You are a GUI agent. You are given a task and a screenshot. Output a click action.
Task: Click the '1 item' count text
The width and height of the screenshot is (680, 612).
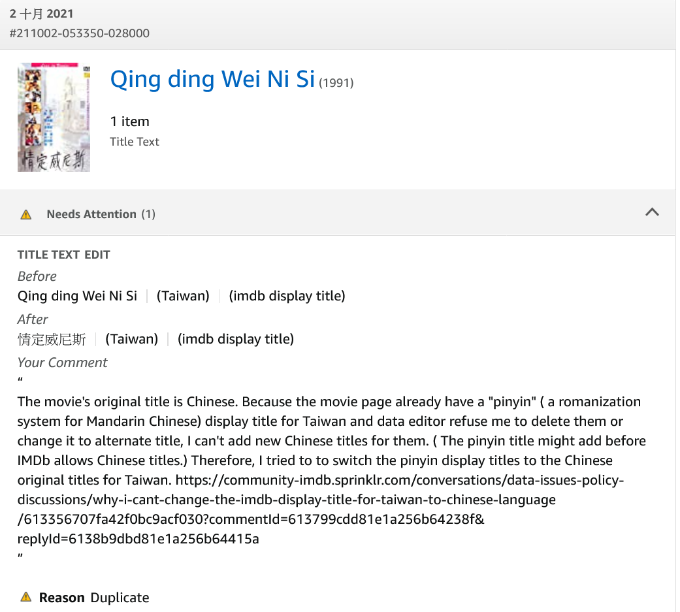pos(130,121)
